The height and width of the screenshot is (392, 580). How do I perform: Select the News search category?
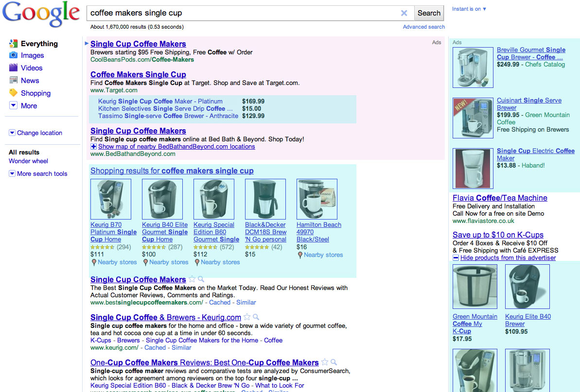pyautogui.click(x=30, y=81)
